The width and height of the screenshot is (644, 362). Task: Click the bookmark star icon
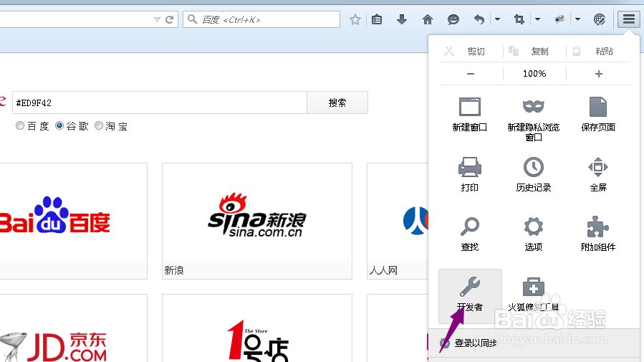click(355, 19)
